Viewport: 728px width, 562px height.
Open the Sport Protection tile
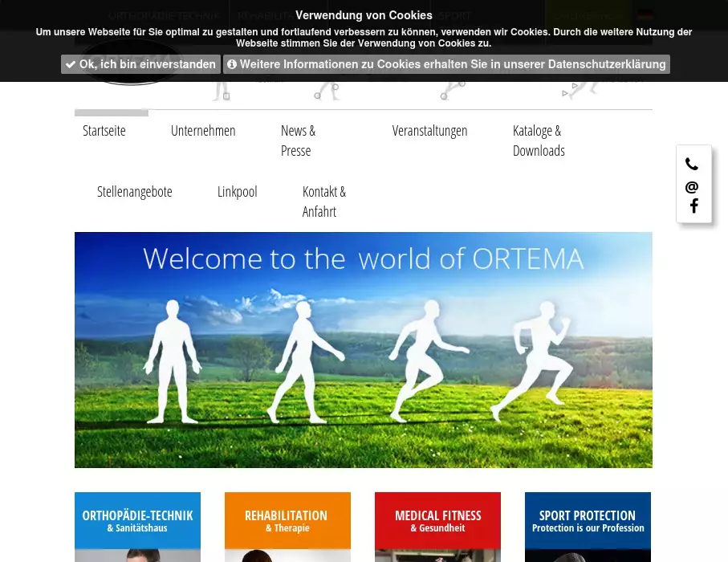(588, 521)
